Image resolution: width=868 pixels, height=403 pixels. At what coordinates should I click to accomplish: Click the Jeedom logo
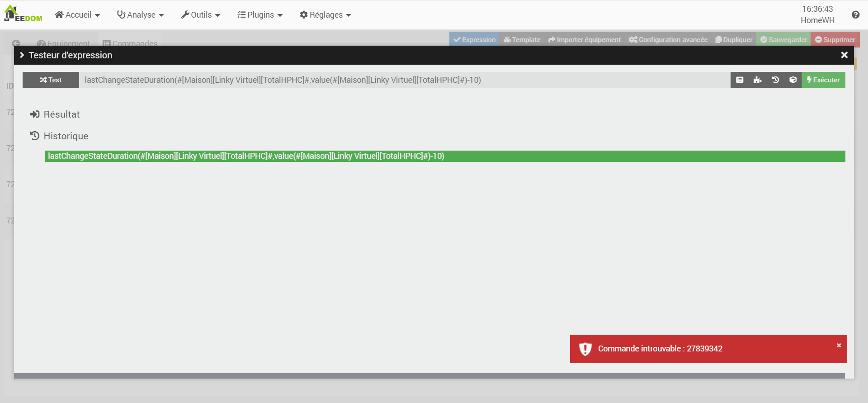click(23, 14)
